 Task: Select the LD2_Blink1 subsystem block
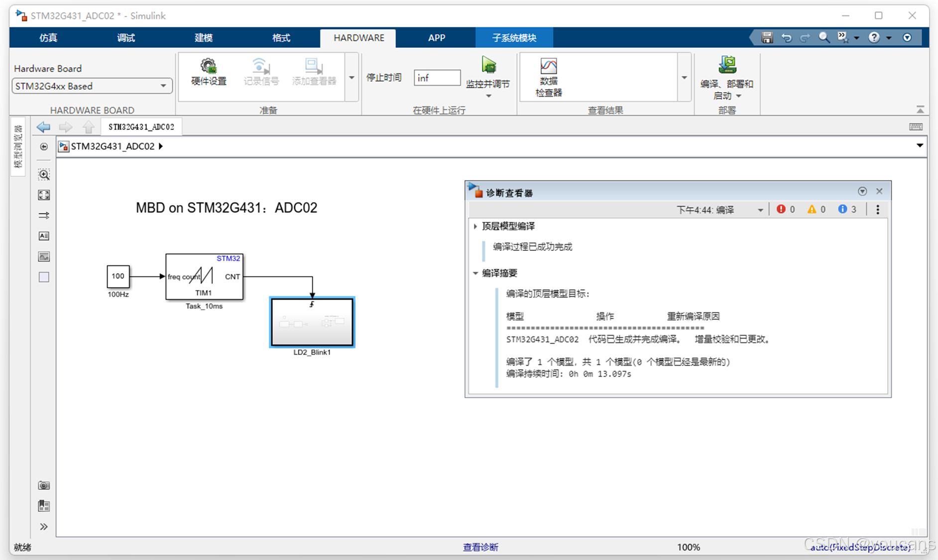click(x=312, y=322)
